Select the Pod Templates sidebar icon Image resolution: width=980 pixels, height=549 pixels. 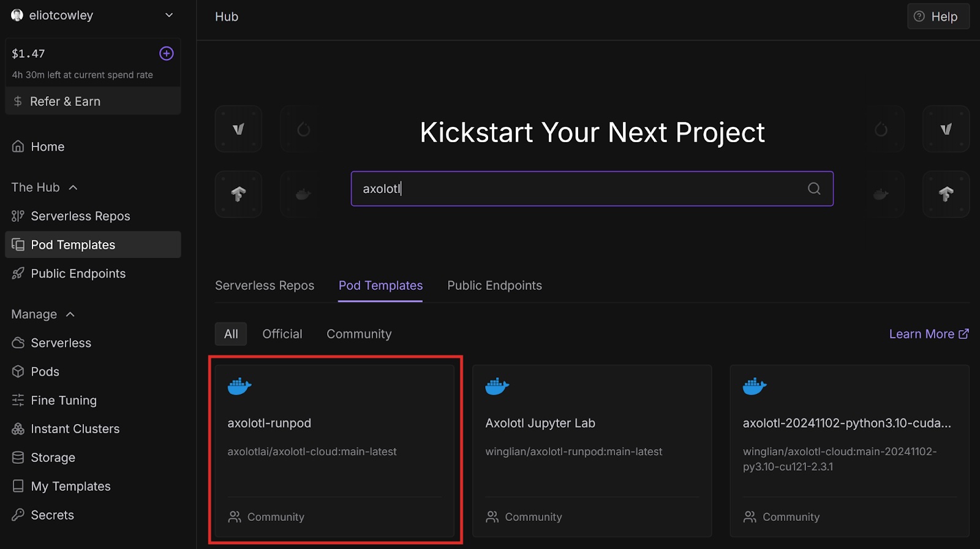point(18,245)
